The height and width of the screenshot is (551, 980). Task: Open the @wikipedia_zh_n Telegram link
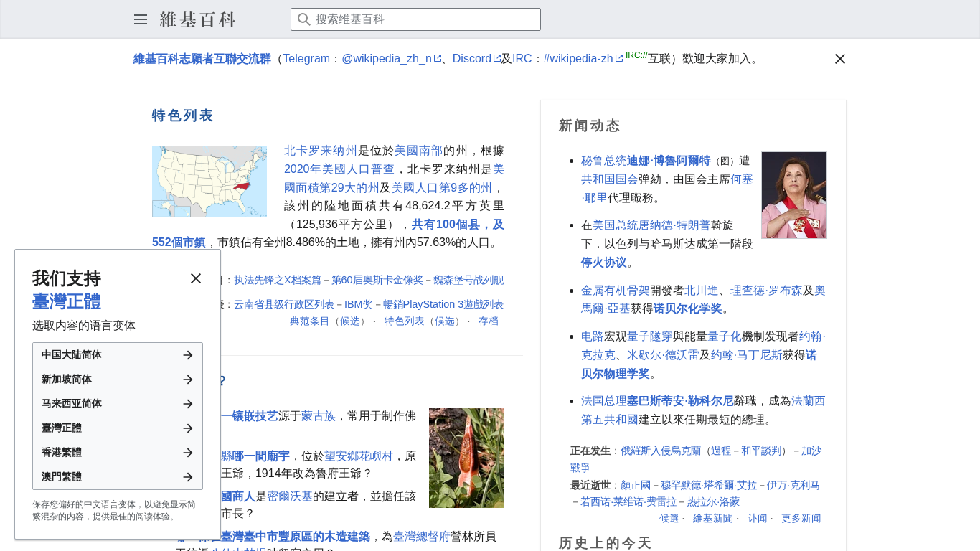pyautogui.click(x=391, y=59)
